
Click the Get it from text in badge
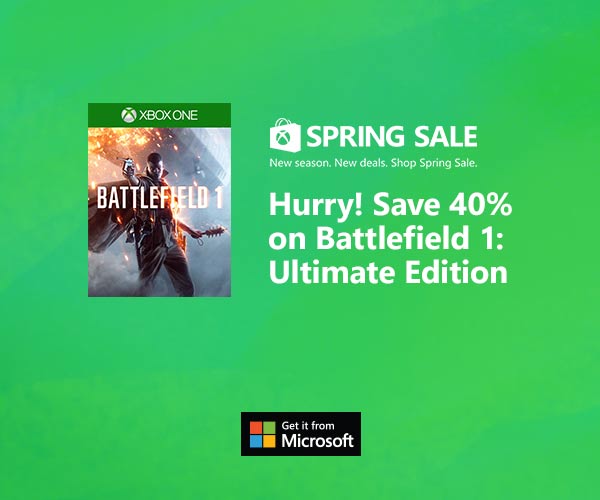pyautogui.click(x=308, y=425)
